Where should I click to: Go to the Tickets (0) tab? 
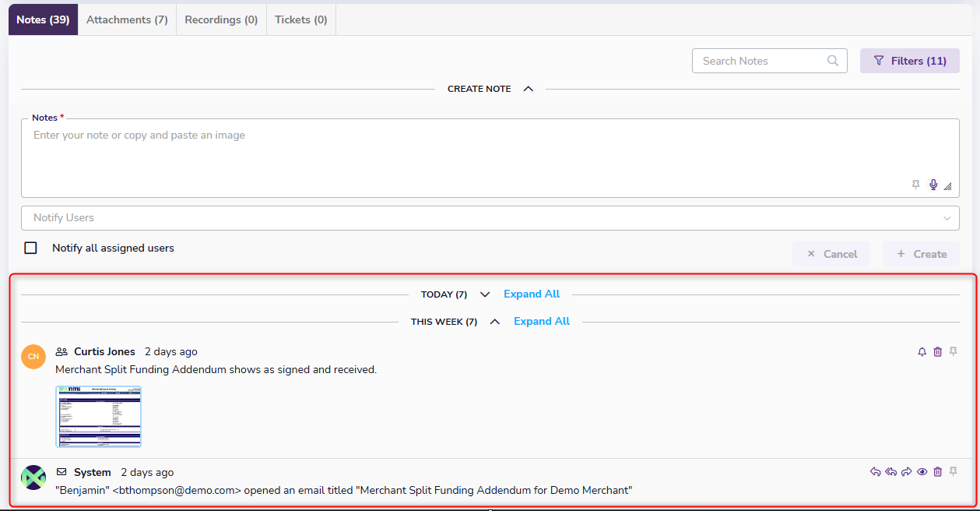(x=301, y=19)
